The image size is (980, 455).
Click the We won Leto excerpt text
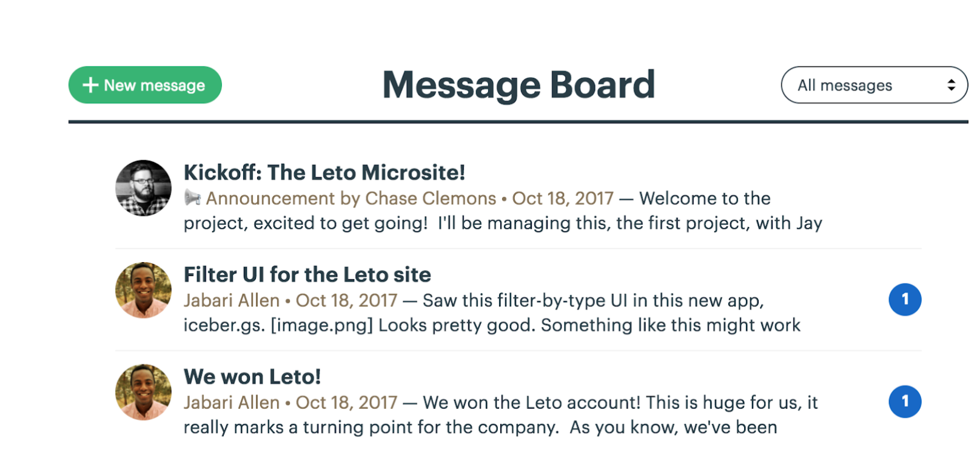(501, 415)
